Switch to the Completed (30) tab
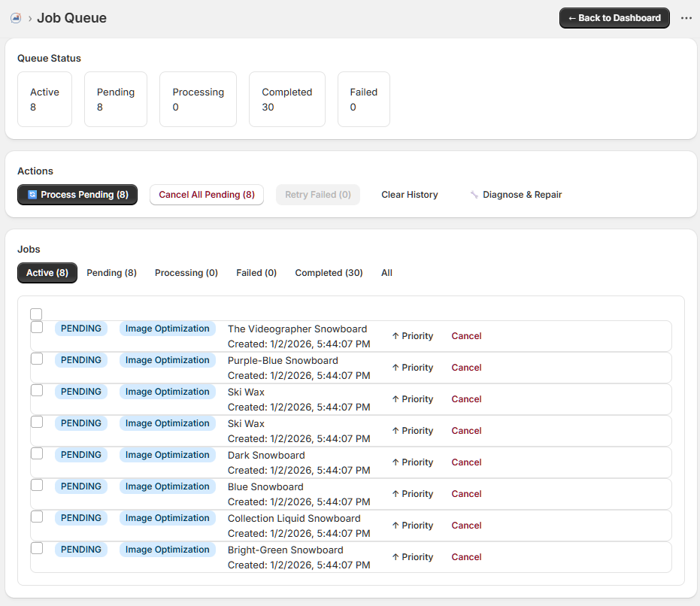The height and width of the screenshot is (606, 700). (x=329, y=273)
